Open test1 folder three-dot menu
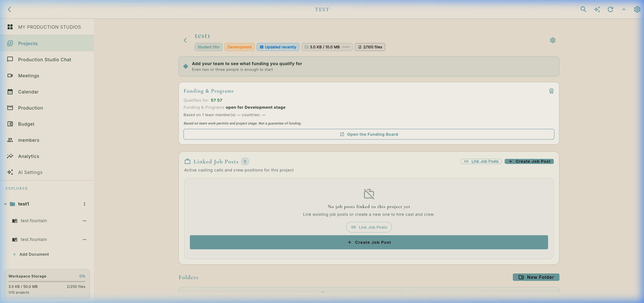The height and width of the screenshot is (303, 644). [85, 204]
